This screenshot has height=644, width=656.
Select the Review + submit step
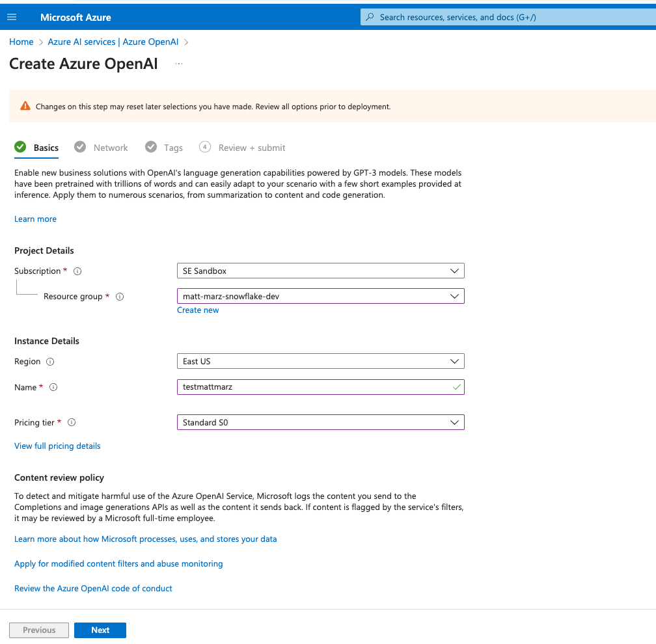point(251,148)
